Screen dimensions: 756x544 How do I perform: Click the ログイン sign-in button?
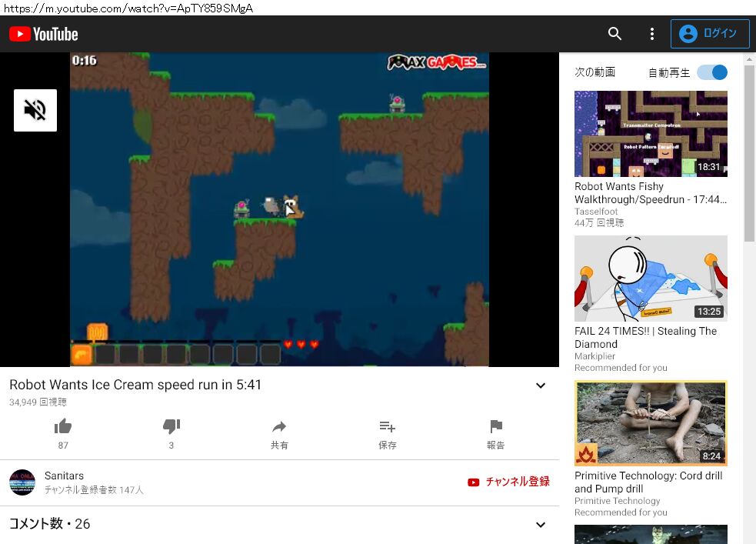710,33
